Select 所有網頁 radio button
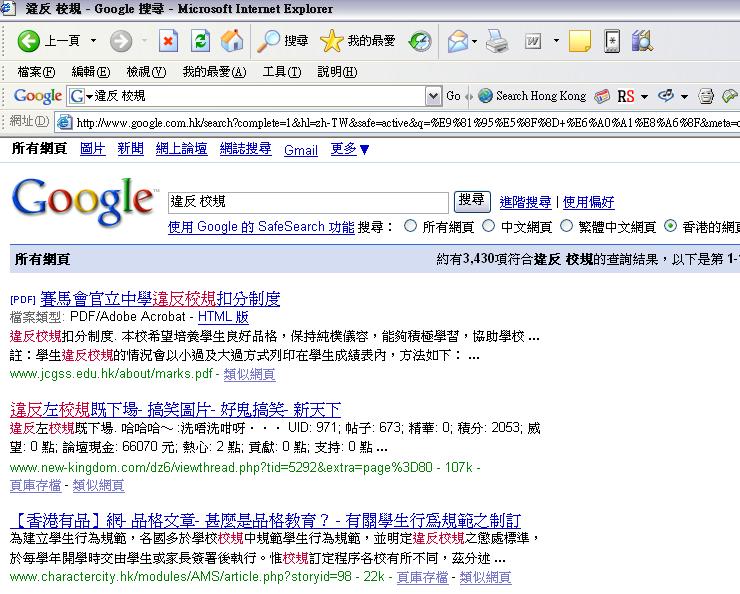The height and width of the screenshot is (594, 740). [x=410, y=226]
